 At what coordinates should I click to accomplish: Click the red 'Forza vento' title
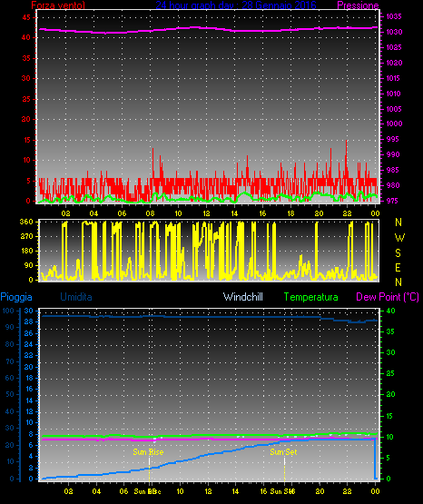coord(58,5)
